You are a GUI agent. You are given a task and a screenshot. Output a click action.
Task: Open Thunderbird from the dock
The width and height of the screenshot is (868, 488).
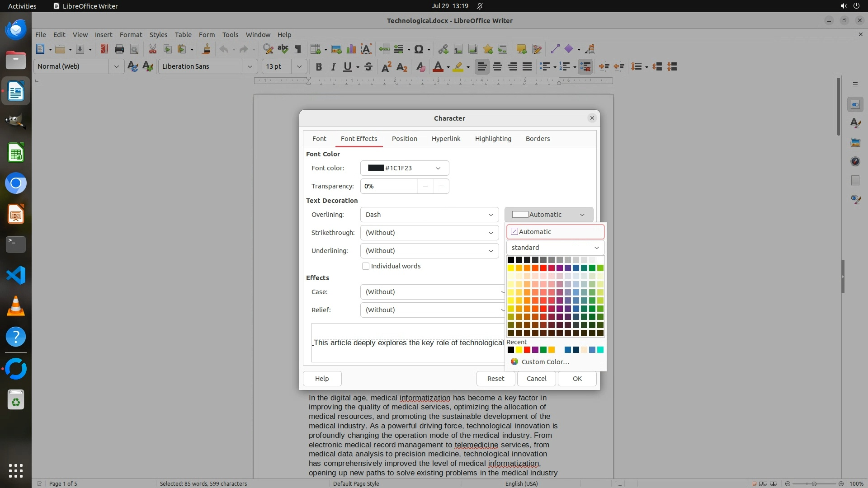[x=16, y=30]
